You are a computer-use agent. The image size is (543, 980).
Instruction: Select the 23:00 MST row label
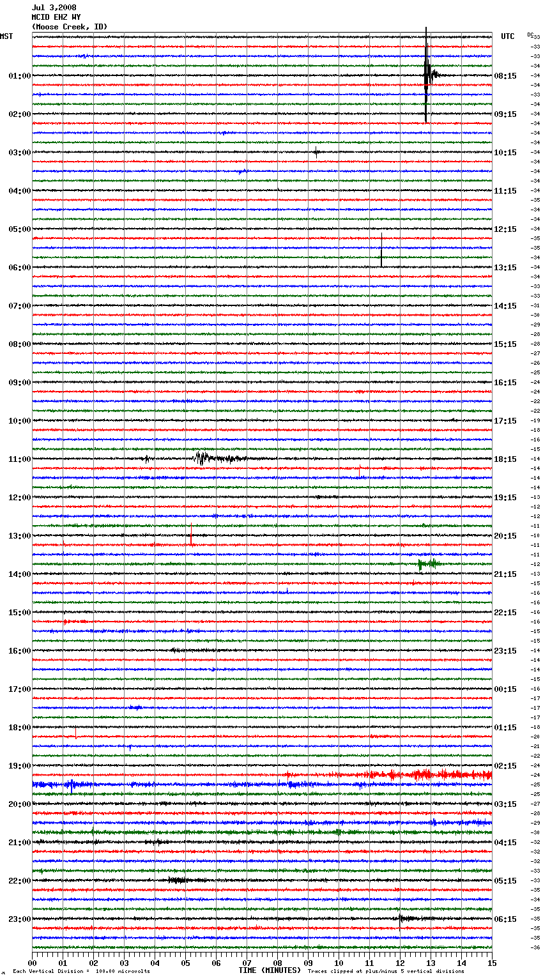pos(20,919)
